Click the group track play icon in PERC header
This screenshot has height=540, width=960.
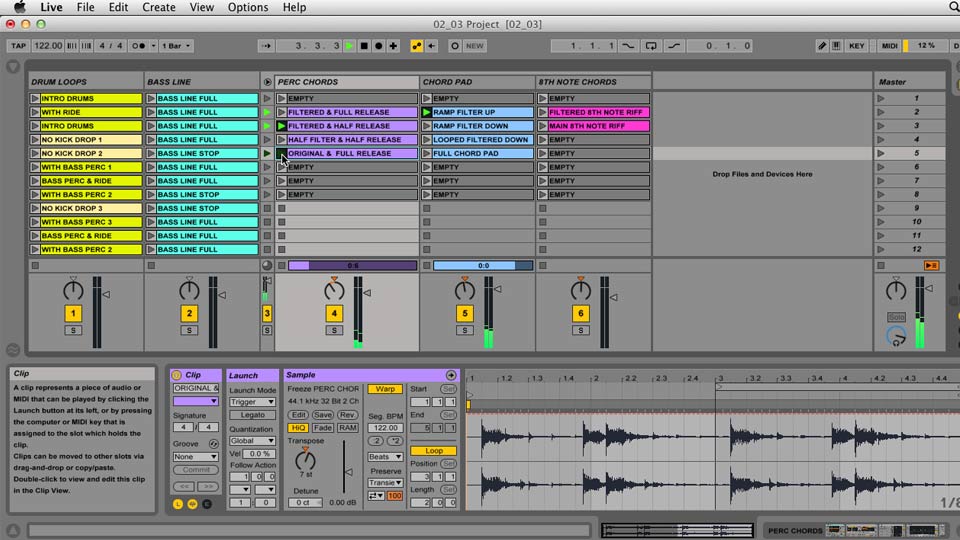[x=268, y=82]
